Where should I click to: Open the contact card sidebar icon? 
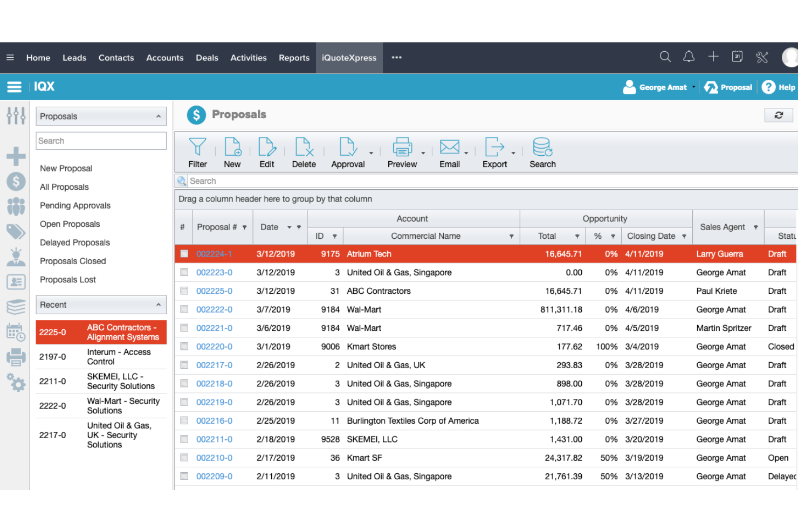(x=16, y=282)
